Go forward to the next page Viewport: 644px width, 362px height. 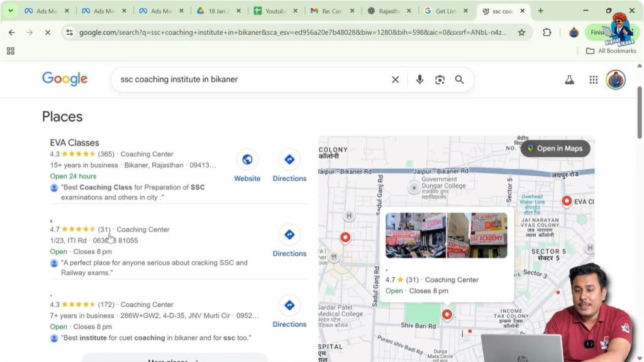30,32
